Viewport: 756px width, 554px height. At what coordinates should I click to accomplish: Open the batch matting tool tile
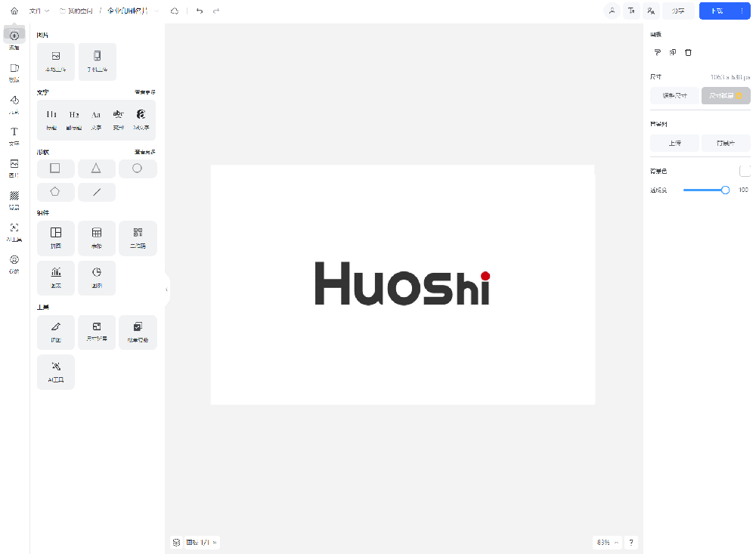point(138,333)
